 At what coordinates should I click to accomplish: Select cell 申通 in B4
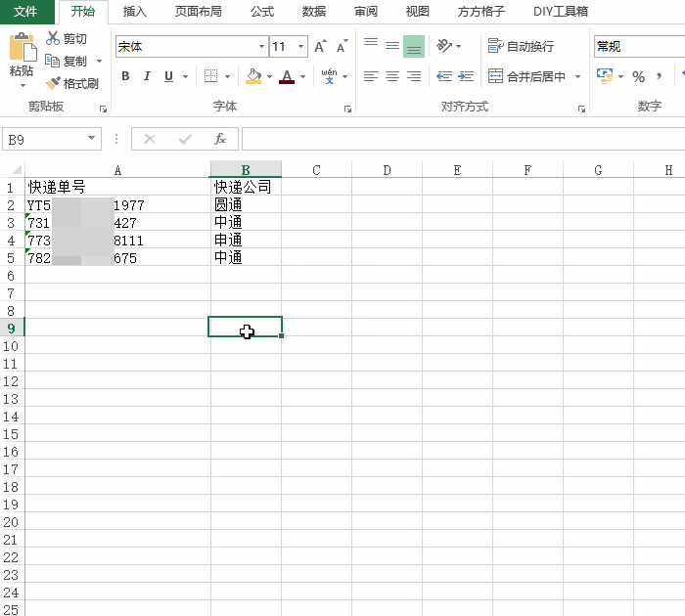pos(246,240)
